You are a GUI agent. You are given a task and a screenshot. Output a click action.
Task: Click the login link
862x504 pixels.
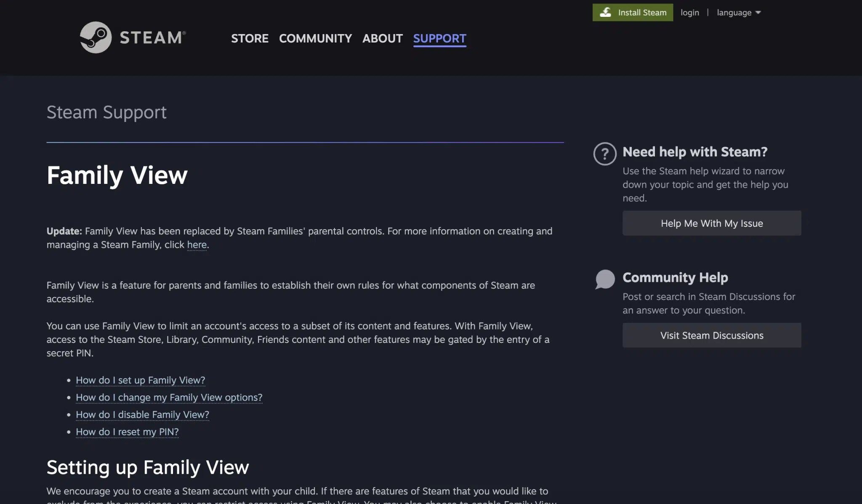point(689,13)
